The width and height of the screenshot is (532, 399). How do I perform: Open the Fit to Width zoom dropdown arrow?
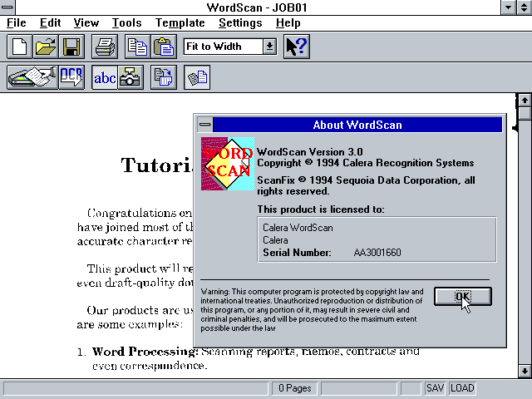coord(269,47)
